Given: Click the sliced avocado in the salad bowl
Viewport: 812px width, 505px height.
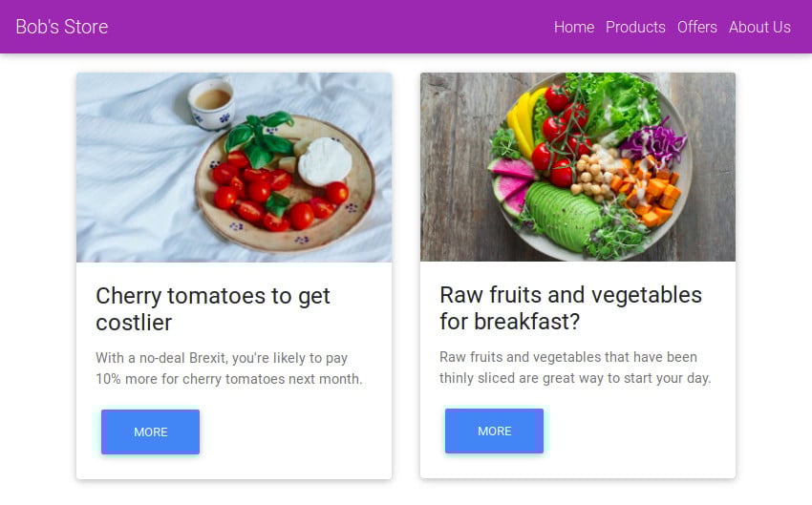Looking at the screenshot, I should pos(564,215).
